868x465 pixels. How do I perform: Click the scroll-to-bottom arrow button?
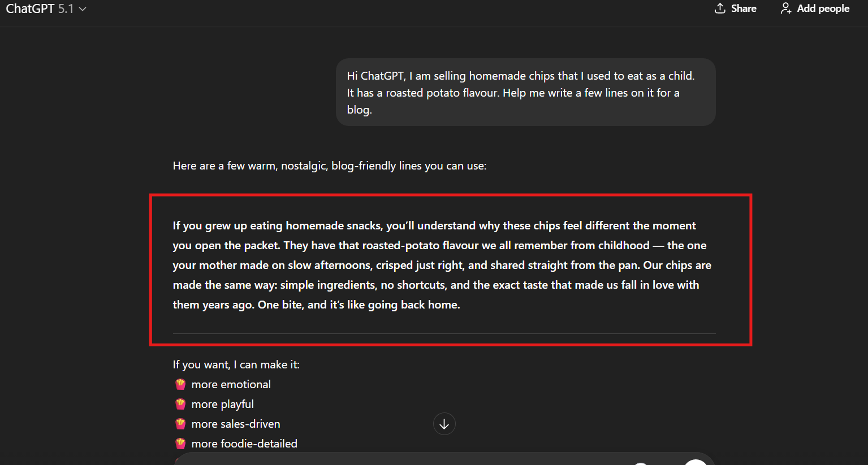pyautogui.click(x=444, y=424)
